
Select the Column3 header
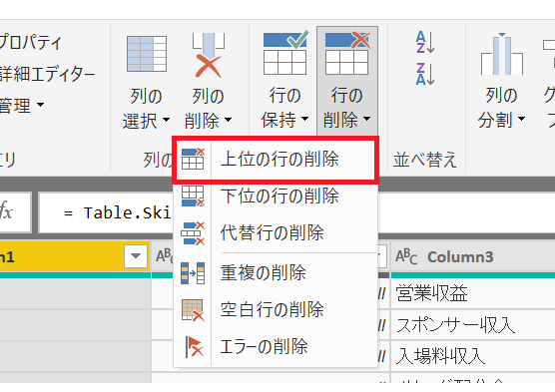[473, 256]
